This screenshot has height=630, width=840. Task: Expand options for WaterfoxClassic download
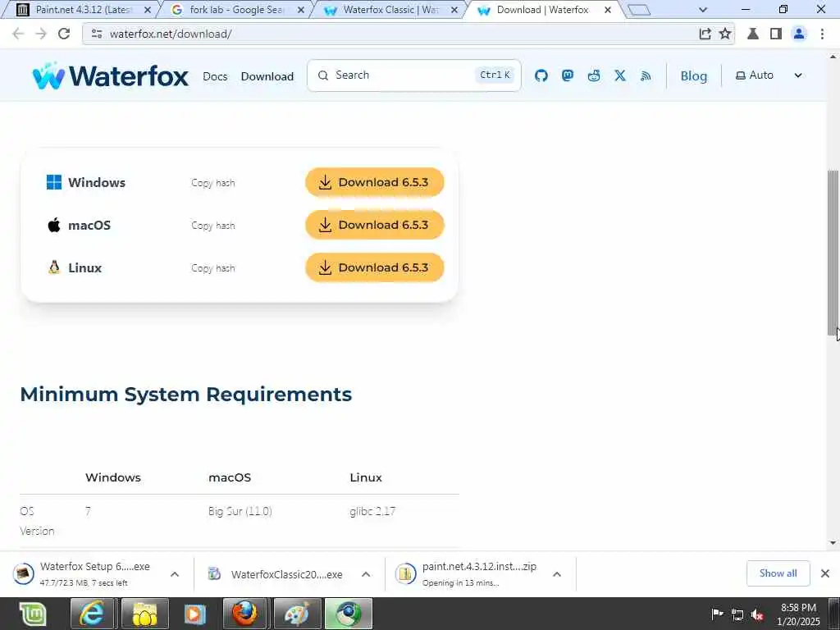366,574
